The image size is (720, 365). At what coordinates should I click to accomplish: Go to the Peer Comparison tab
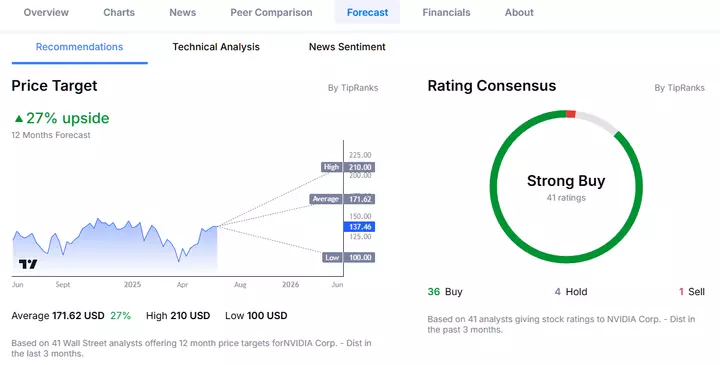click(x=271, y=12)
